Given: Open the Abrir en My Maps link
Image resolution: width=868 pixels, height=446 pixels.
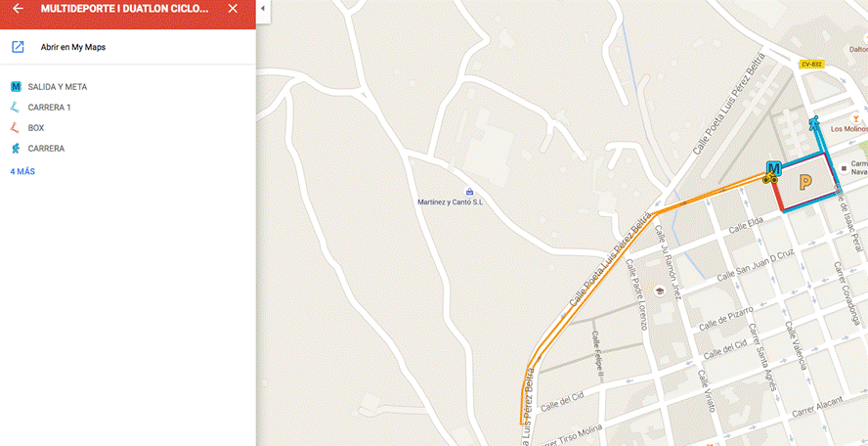Looking at the screenshot, I should (73, 47).
